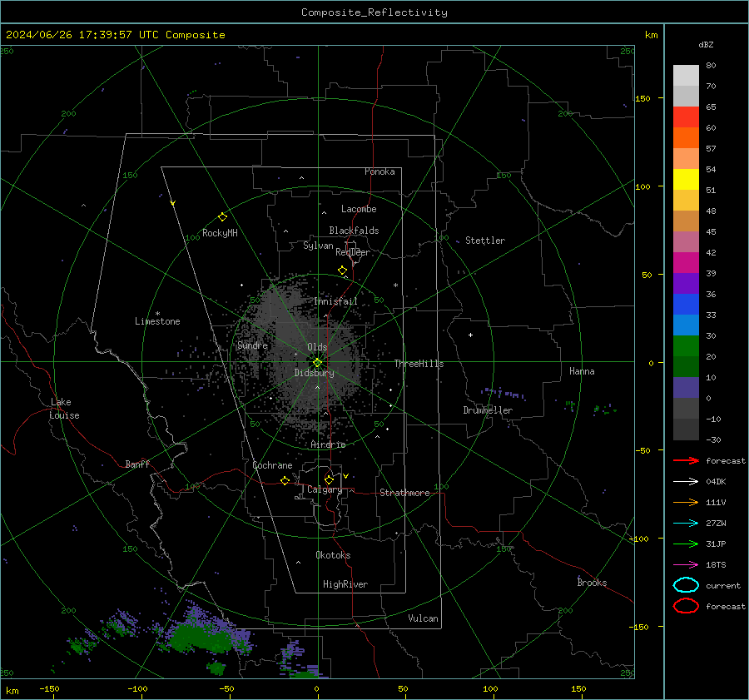Click the -150 tick on bottom km axis
Screen dimensions: 749x700
click(49, 688)
